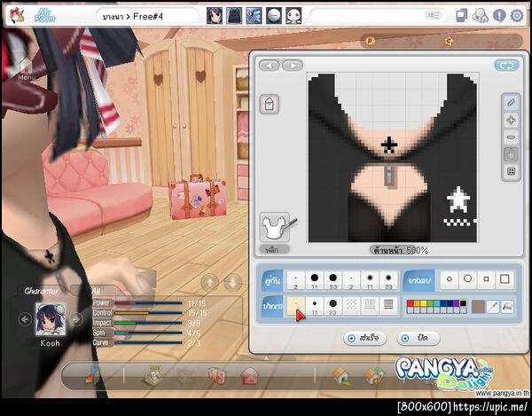
Task: Click the Kooh character portrait
Action: click(x=51, y=319)
